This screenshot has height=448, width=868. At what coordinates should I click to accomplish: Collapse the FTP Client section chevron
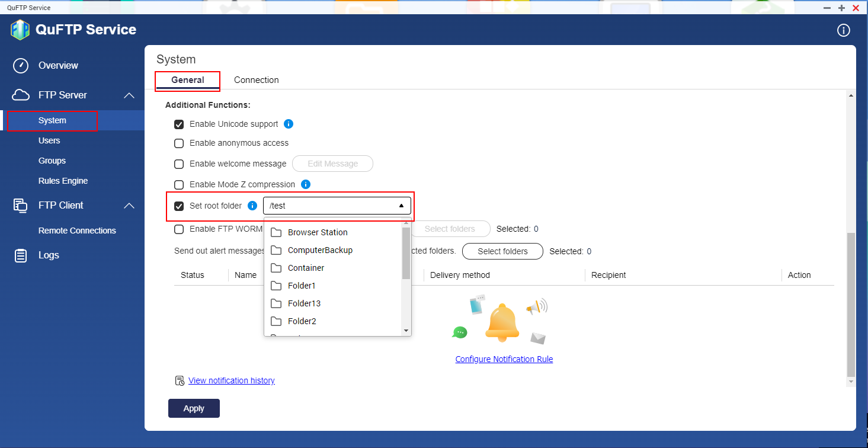pos(129,206)
